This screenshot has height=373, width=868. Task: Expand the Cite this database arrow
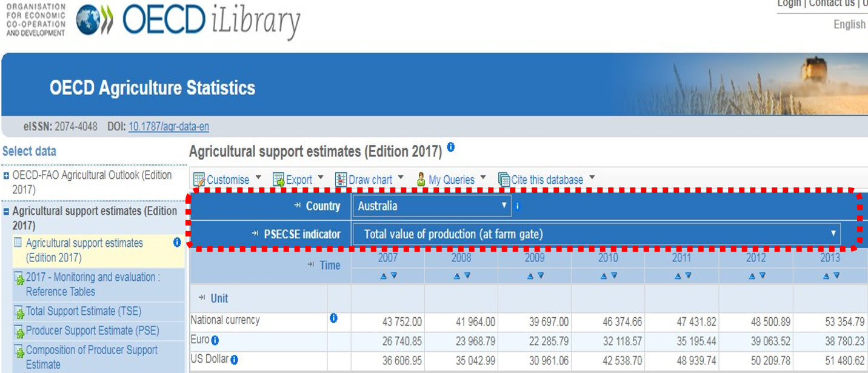592,178
